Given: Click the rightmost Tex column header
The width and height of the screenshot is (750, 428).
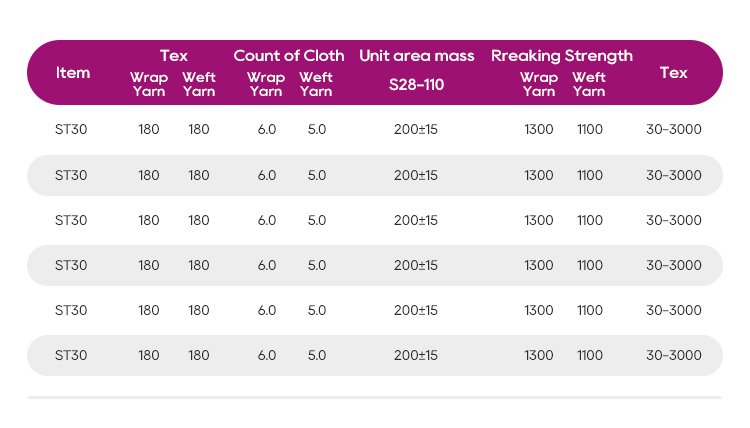Looking at the screenshot, I should 673,73.
